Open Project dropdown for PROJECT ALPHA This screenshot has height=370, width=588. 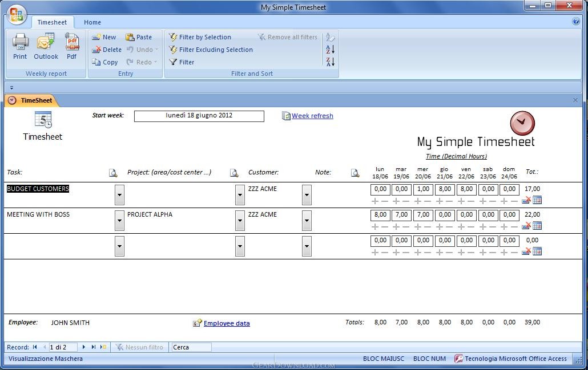point(240,220)
